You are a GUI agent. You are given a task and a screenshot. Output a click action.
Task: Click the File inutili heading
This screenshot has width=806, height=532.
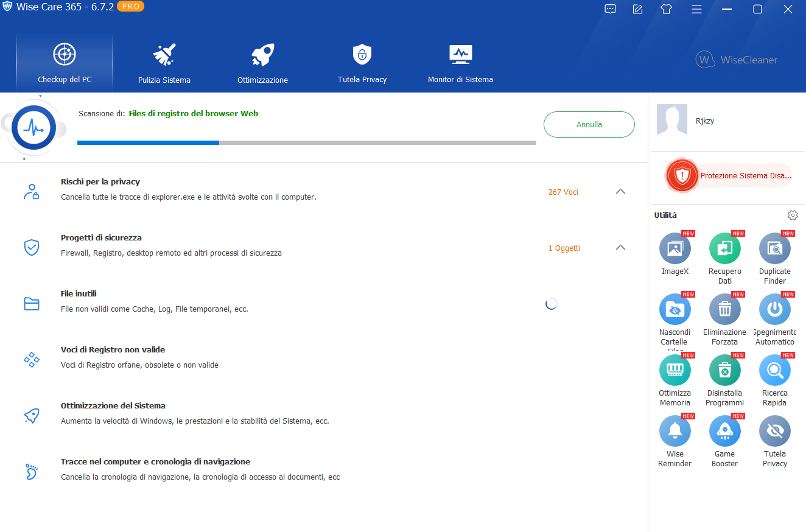pos(79,293)
